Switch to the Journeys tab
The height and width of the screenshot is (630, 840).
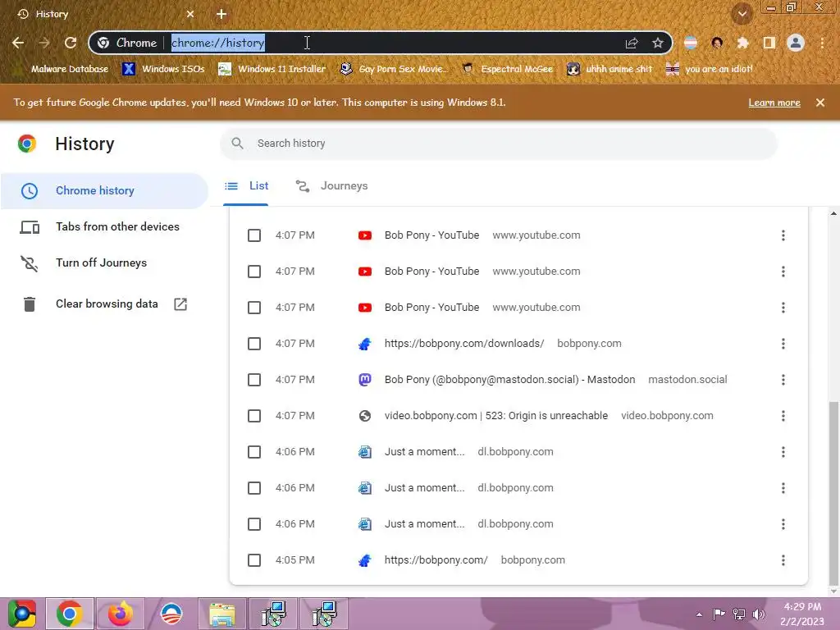[331, 186]
